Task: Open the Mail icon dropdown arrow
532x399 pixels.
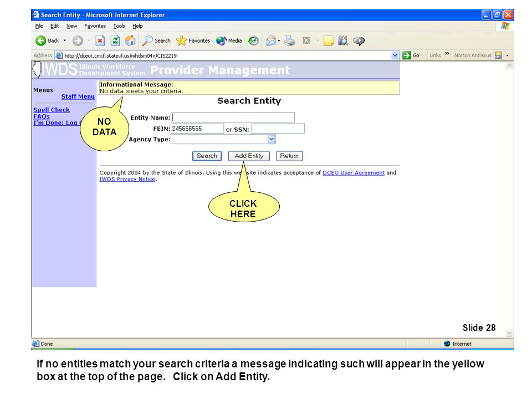Action: (x=279, y=40)
